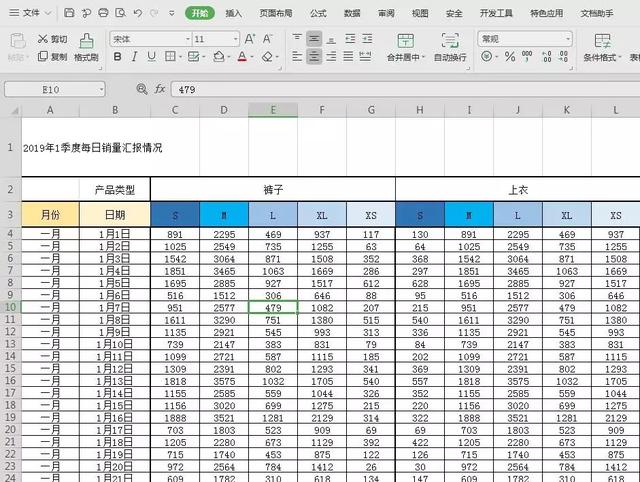
Task: Open the 安全 (Security) tab
Action: 454,13
